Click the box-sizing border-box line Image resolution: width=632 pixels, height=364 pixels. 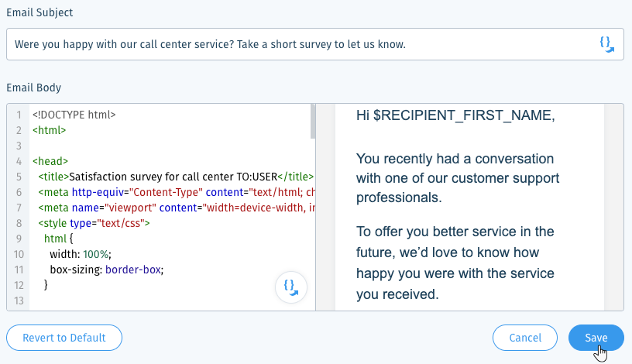(106, 270)
